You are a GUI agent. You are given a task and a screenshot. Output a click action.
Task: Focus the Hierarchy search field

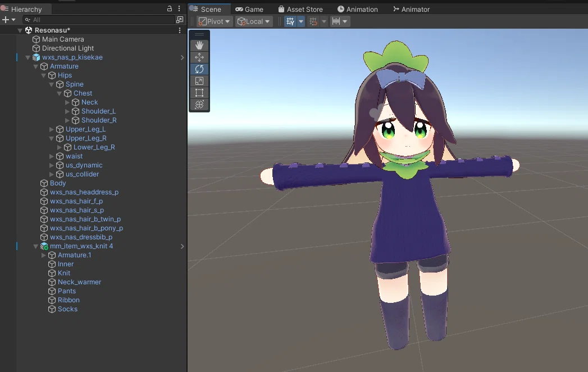coord(99,20)
